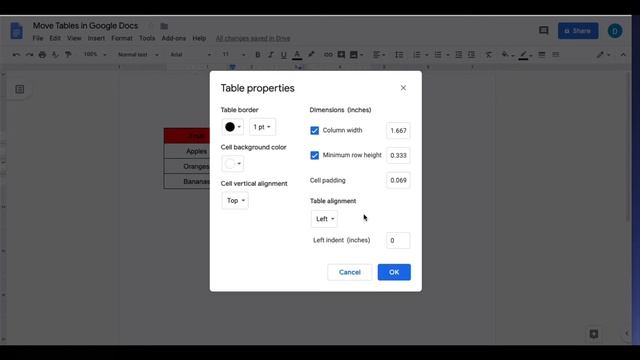Open the zoom 100% dropdown

pyautogui.click(x=95, y=54)
